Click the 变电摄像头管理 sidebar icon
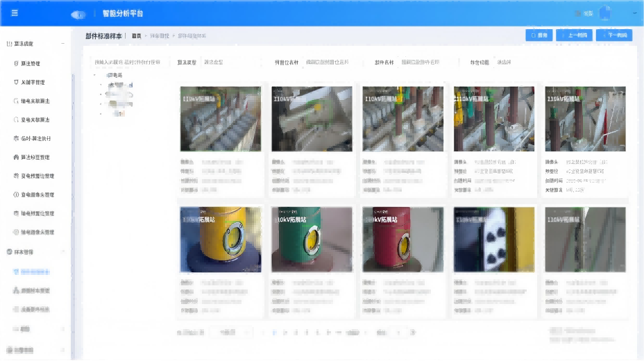Image resolution: width=644 pixels, height=361 pixels. [x=16, y=194]
